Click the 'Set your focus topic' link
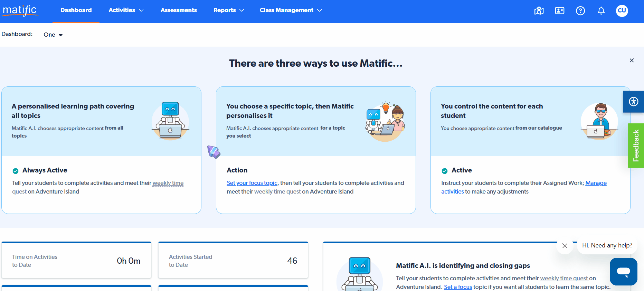The image size is (644, 291). [252, 183]
